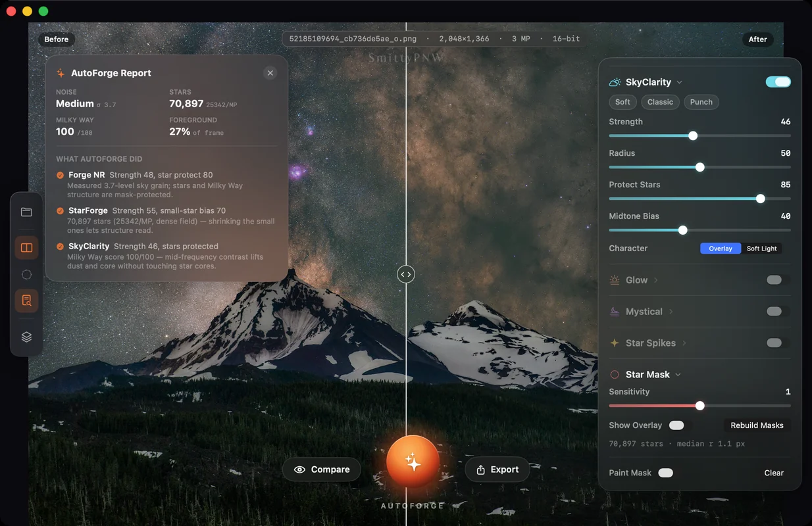Image resolution: width=812 pixels, height=526 pixels.
Task: Choose the Punch preset
Action: (701, 102)
